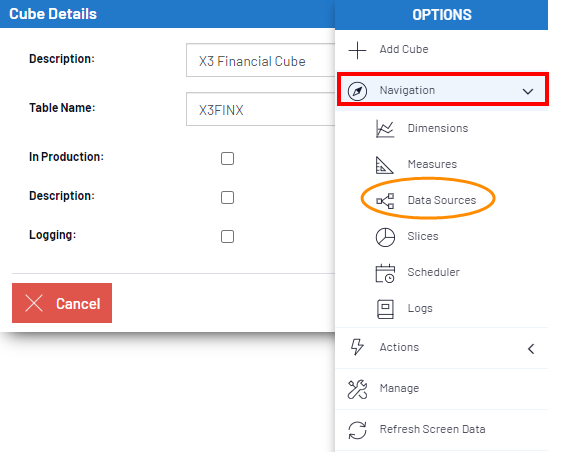Click the Actions lightning bolt icon
The height and width of the screenshot is (452, 561).
tap(357, 347)
